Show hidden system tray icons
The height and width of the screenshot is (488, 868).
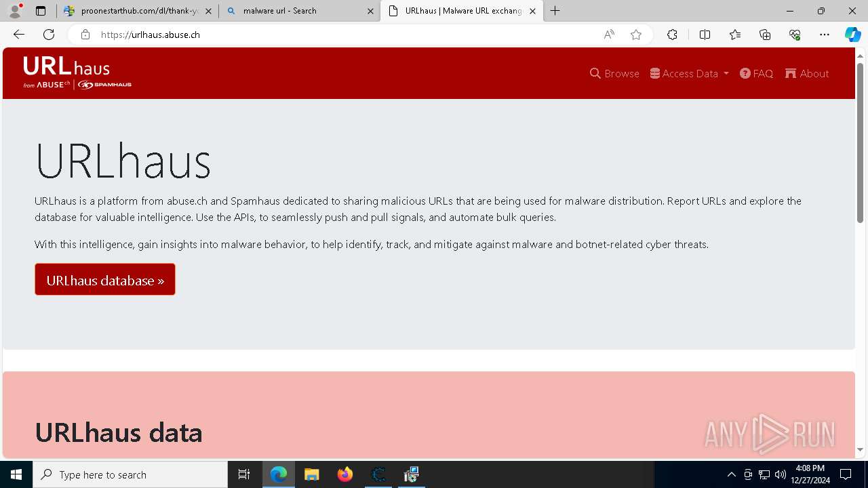(731, 474)
